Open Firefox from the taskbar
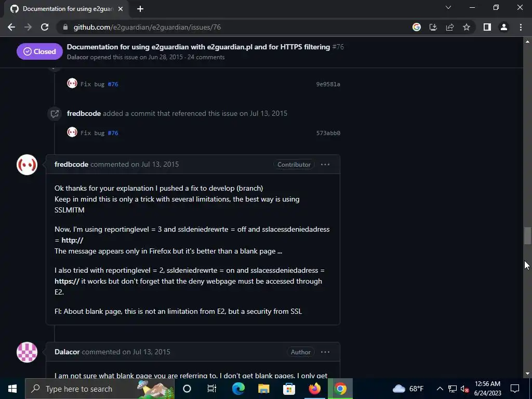Viewport: 532px width, 399px height. 314,389
